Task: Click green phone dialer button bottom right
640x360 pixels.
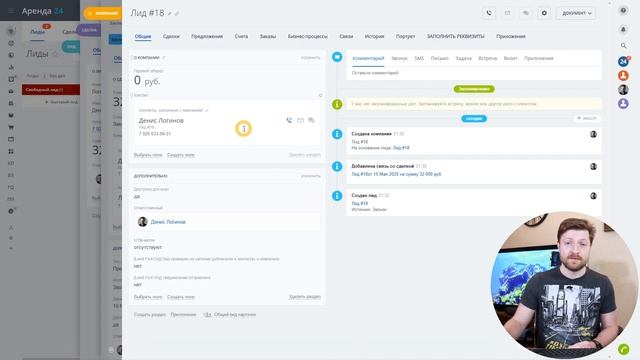Action: pos(624,349)
